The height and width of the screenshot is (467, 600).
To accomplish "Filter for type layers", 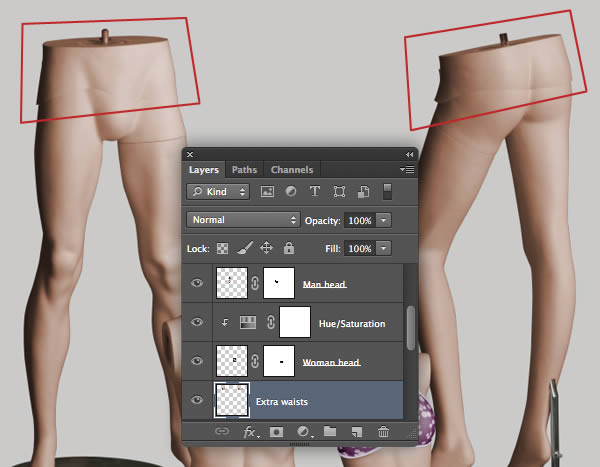I will point(315,191).
